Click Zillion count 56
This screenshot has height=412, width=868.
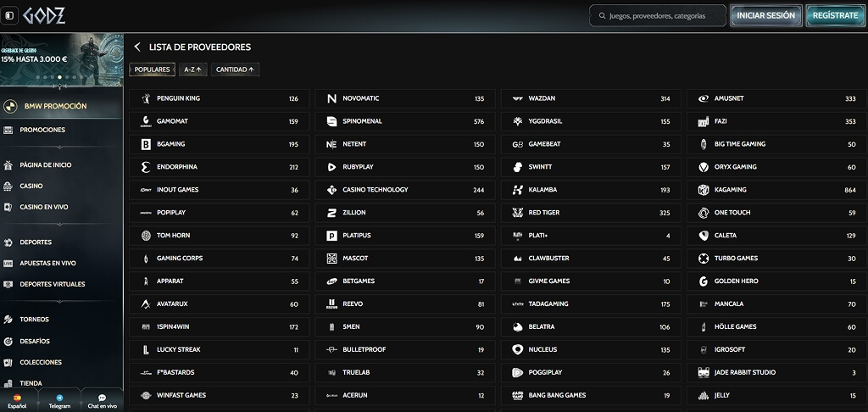click(480, 213)
